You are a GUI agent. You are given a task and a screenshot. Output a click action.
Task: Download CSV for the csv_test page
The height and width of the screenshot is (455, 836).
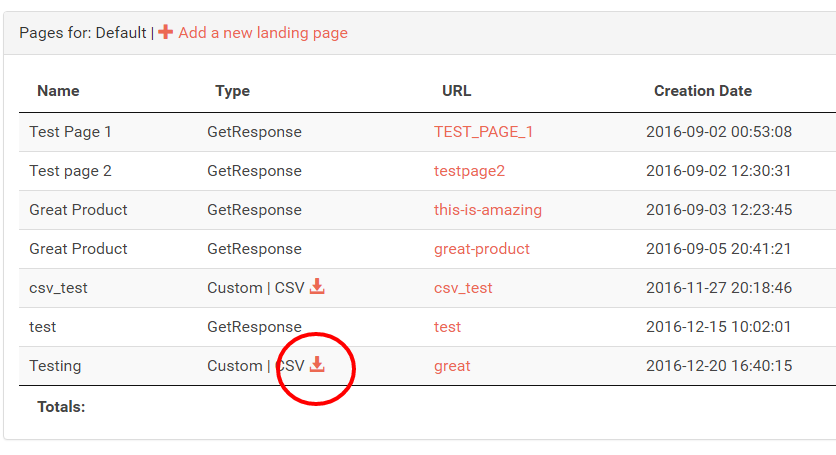[x=317, y=286]
